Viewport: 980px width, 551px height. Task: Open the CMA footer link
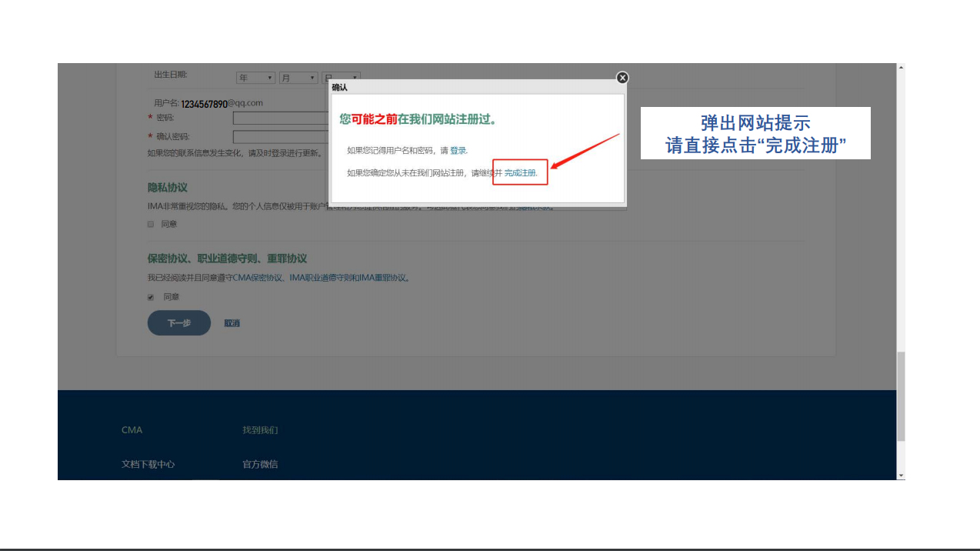tap(132, 429)
